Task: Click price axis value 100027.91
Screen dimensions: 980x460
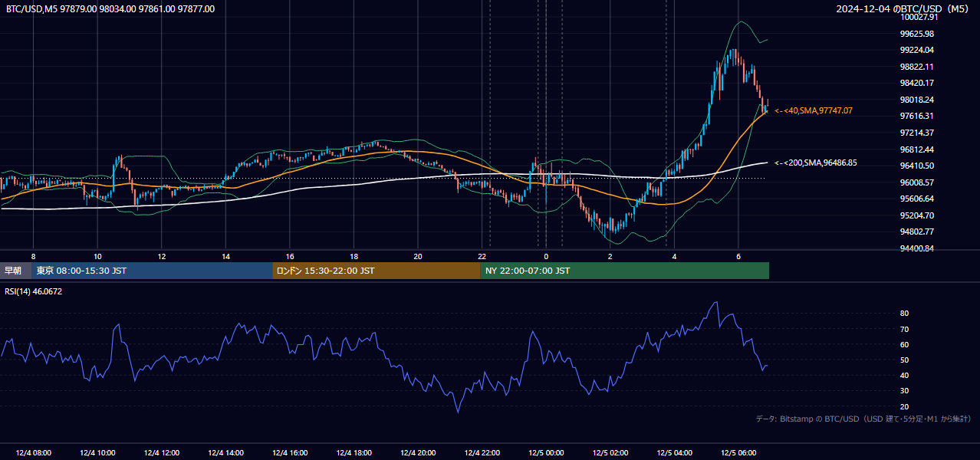Action: 919,17
